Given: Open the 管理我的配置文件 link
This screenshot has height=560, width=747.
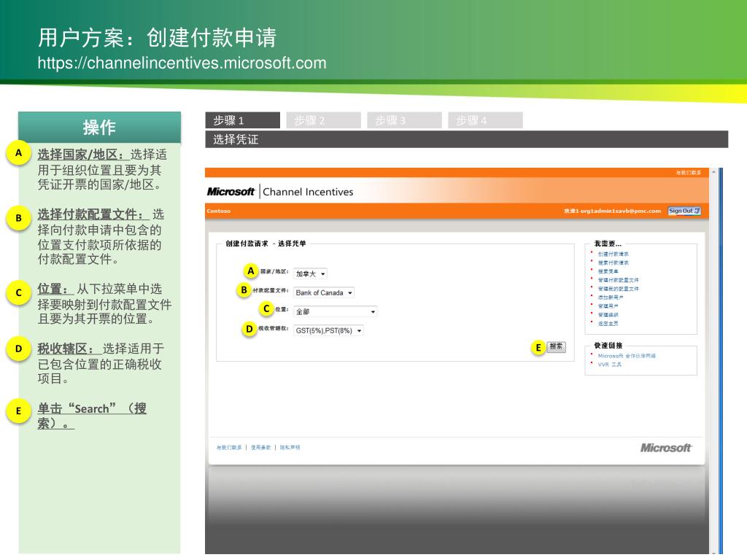Looking at the screenshot, I should point(619,289).
